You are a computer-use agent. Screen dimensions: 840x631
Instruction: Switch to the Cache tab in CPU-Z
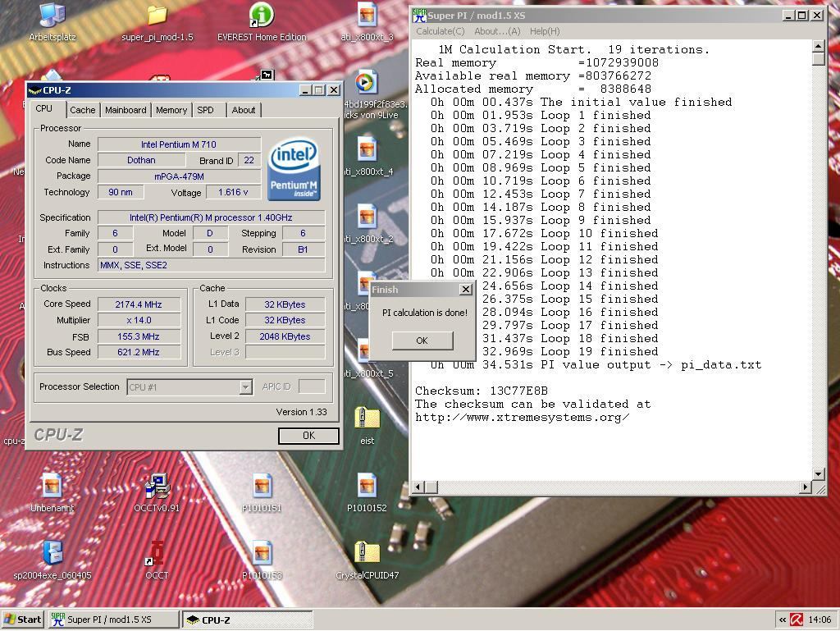coord(83,110)
